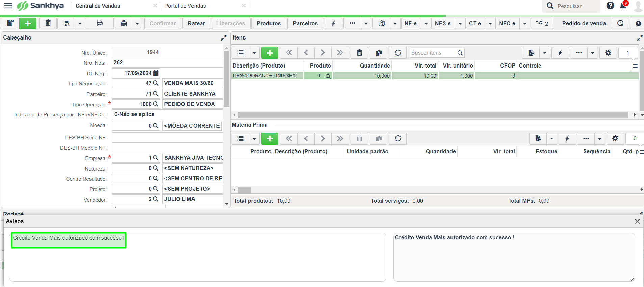Close the Avisos panel
This screenshot has width=644, height=287.
[x=637, y=221]
